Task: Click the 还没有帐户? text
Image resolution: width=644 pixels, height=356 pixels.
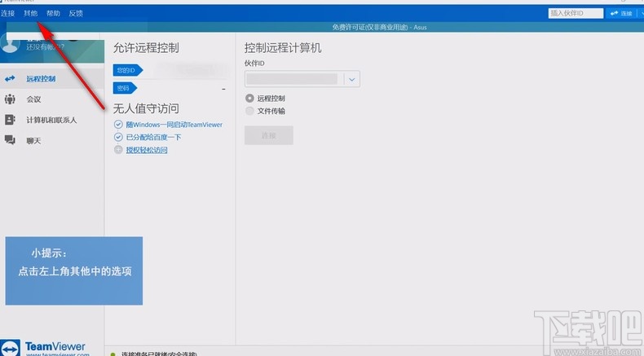Action: pyautogui.click(x=45, y=46)
